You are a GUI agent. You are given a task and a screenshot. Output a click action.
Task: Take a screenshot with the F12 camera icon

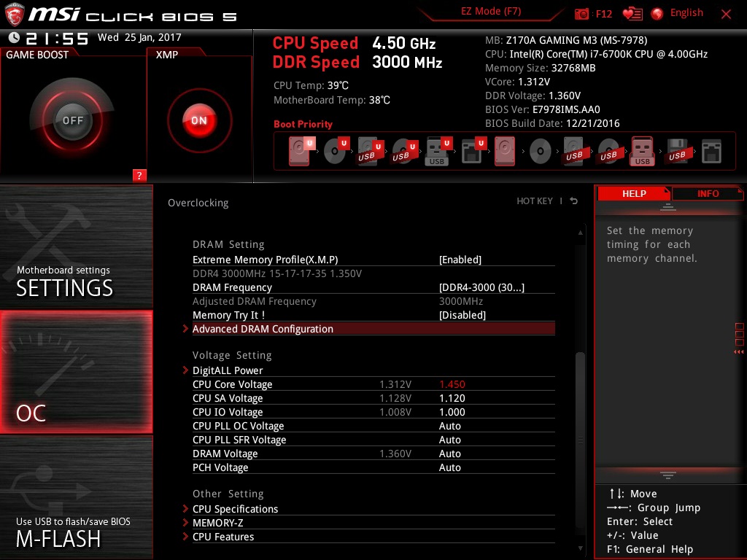(x=581, y=14)
